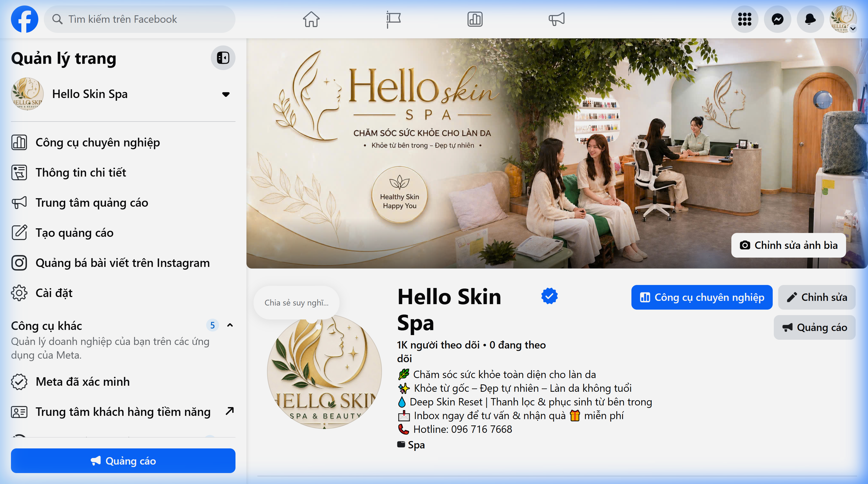Open Thông tin chi tiết
This screenshot has height=484, width=868.
coord(123,172)
